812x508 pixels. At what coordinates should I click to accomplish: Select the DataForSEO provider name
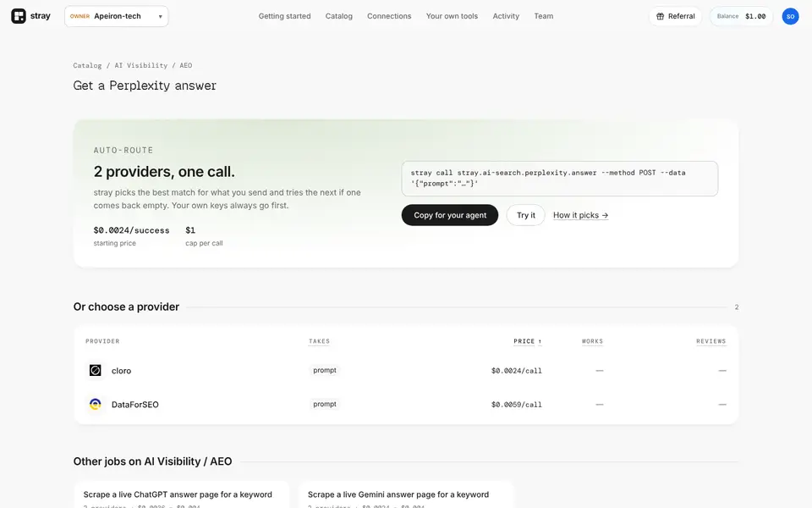click(135, 405)
